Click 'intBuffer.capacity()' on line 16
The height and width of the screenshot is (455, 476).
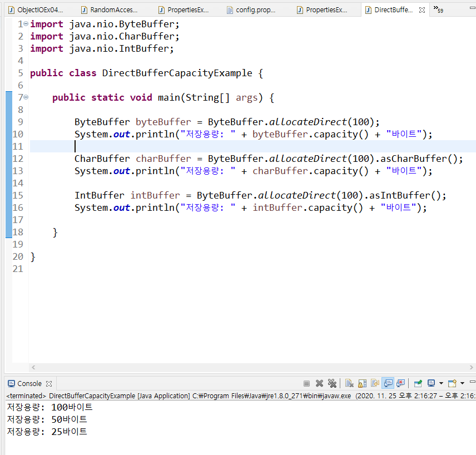(308, 208)
